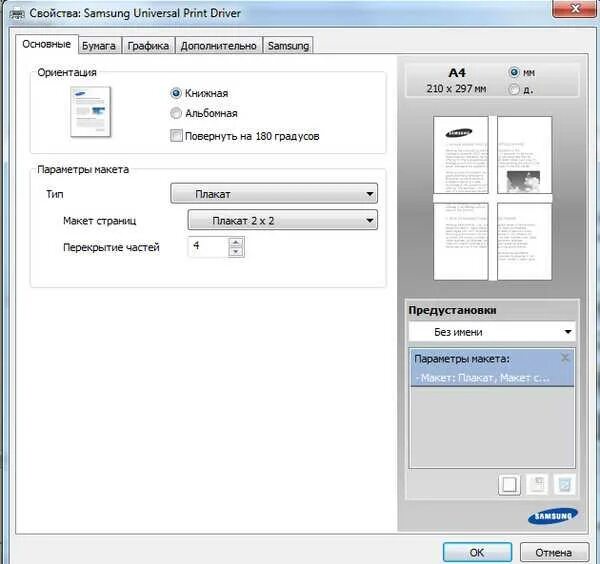Click the orientation page preview icon

pos(91,112)
